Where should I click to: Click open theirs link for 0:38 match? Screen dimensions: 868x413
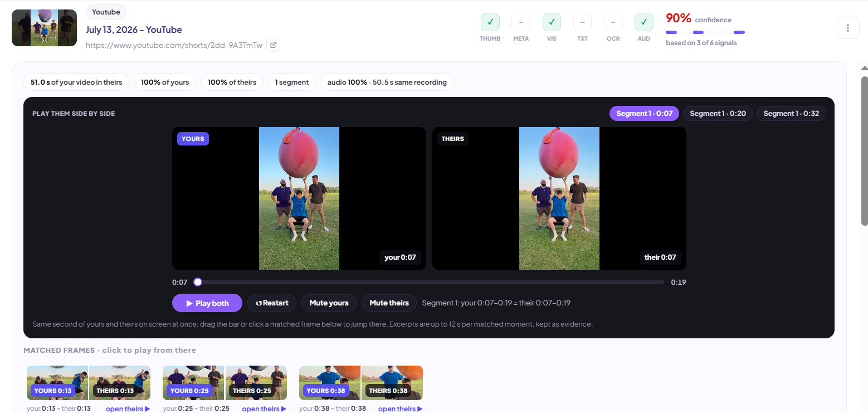pos(401,409)
